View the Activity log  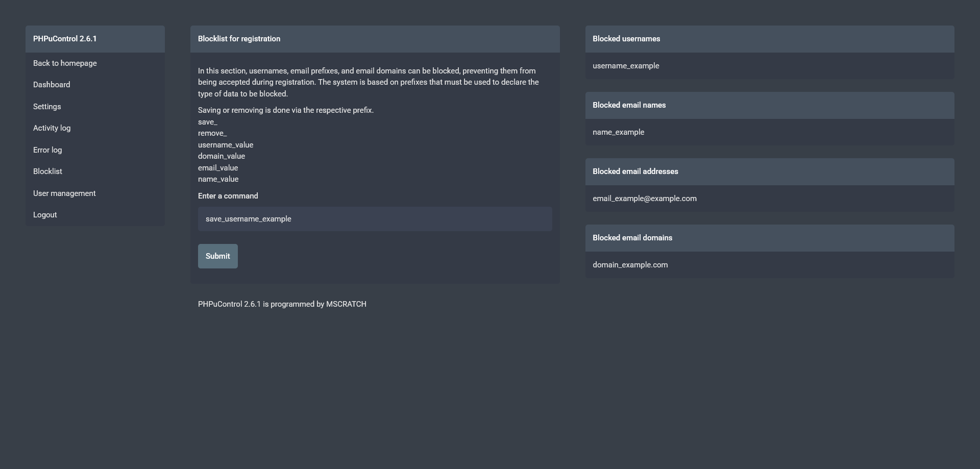click(52, 128)
